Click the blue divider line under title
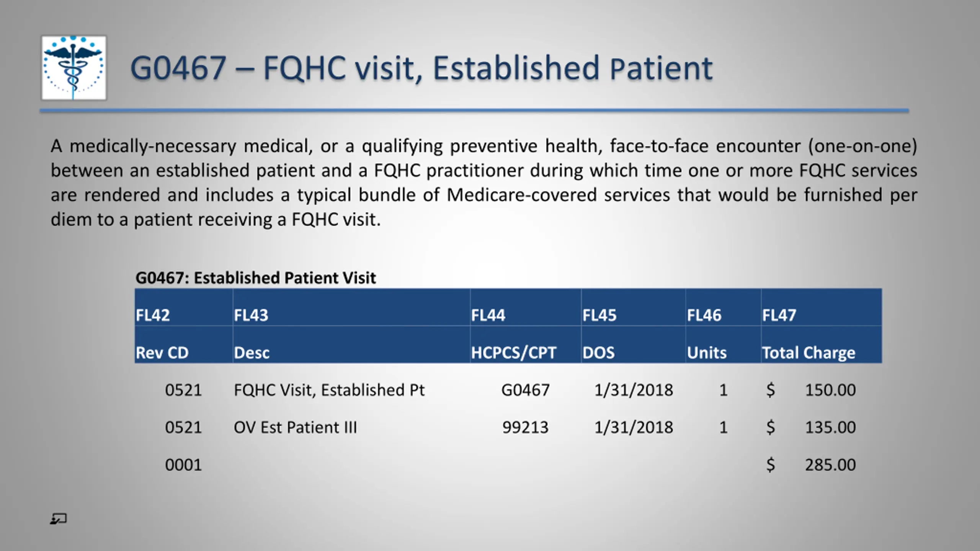The height and width of the screenshot is (551, 980). [x=474, y=111]
